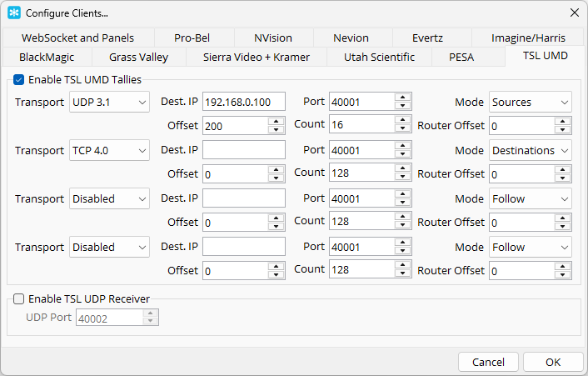Increase the Offset 200 value with up arrow
This screenshot has height=376, width=588.
tap(277, 121)
